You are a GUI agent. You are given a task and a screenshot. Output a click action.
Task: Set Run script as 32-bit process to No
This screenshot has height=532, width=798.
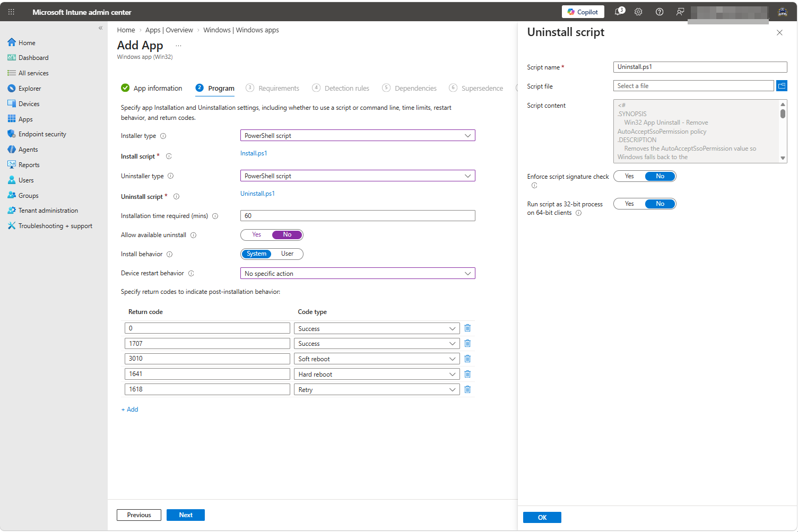660,204
